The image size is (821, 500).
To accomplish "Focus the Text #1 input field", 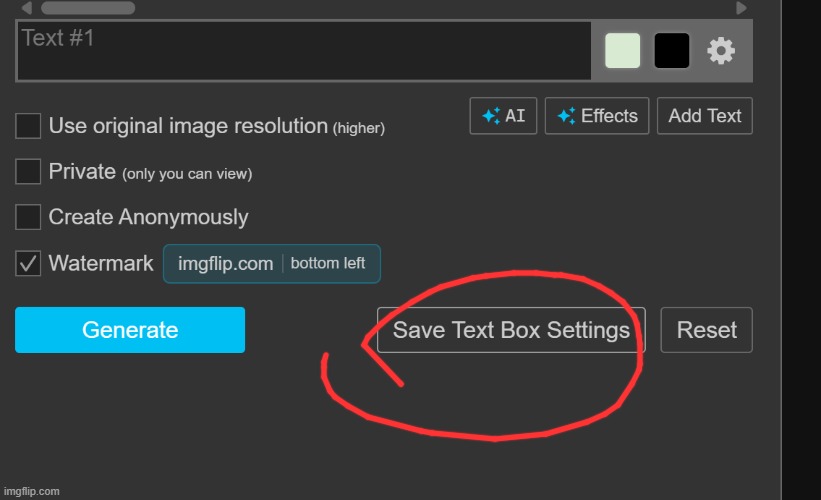I will pos(303,51).
